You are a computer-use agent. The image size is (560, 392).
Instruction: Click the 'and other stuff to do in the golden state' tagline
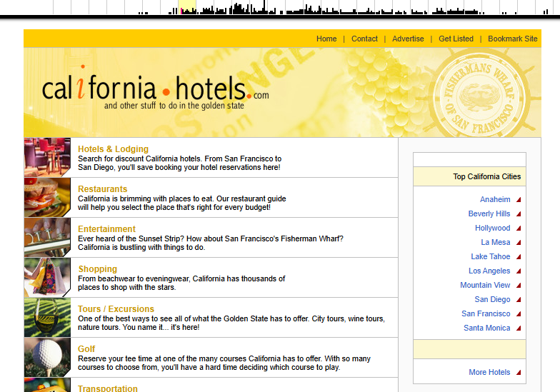(x=174, y=106)
